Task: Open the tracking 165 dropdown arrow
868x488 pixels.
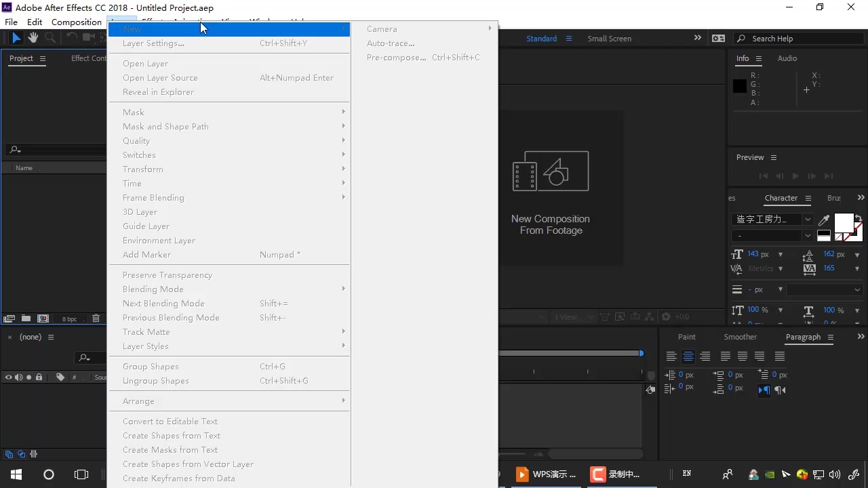Action: tap(858, 269)
